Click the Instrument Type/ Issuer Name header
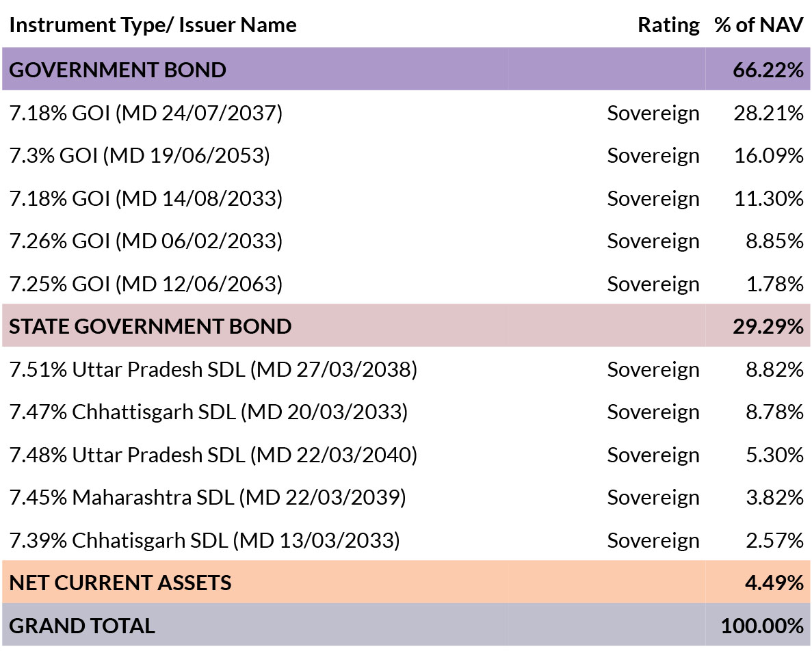812x651 pixels. 153,25
